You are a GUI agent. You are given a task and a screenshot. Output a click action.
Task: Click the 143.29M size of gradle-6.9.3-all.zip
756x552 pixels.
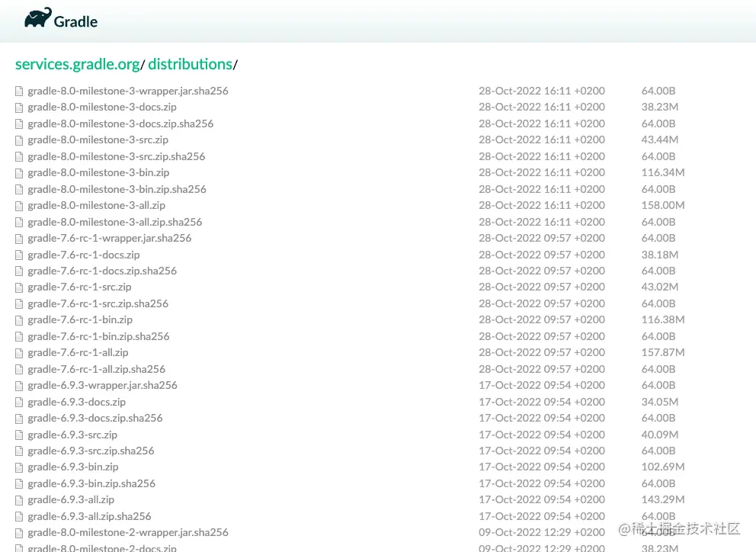coord(663,499)
